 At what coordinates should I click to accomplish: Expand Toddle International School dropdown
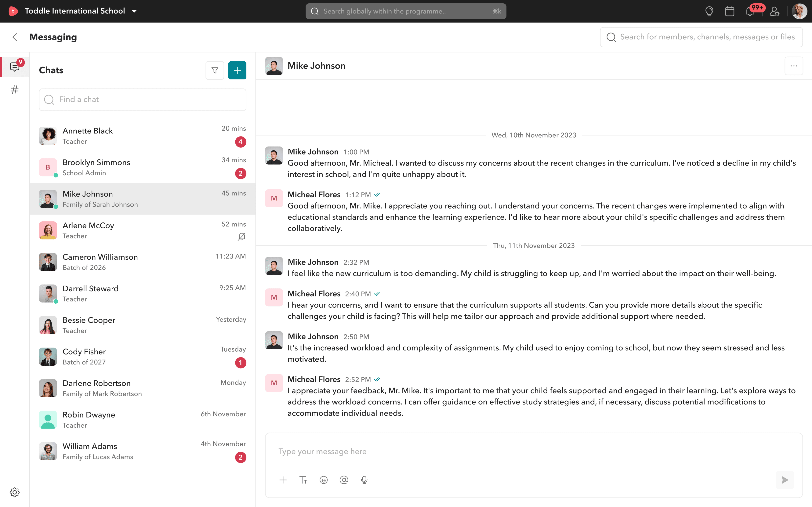134,11
